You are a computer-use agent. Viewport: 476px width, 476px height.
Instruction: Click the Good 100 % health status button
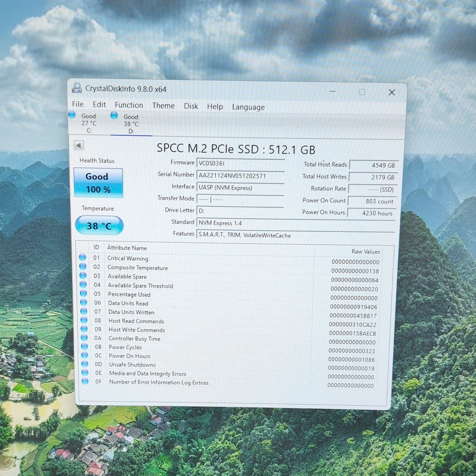click(x=98, y=183)
